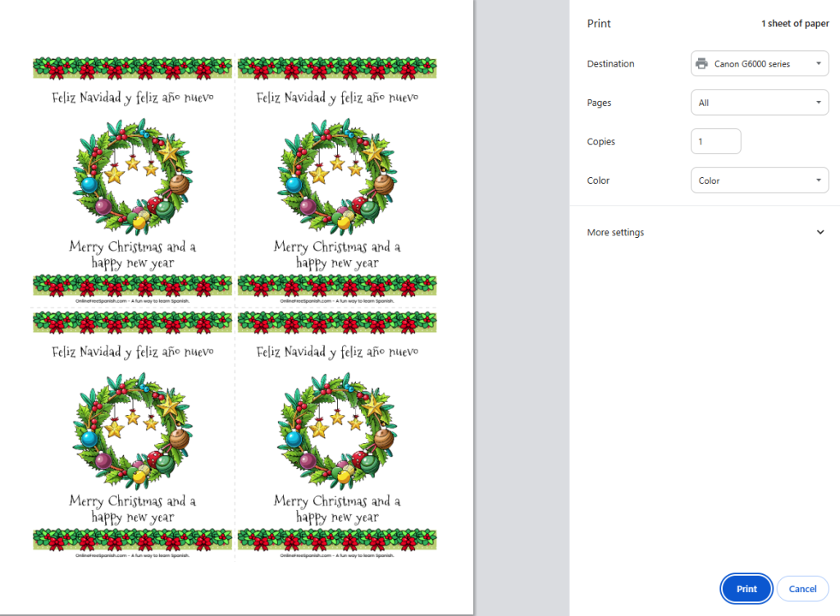
Task: Cancel the print dialog
Action: (x=802, y=589)
